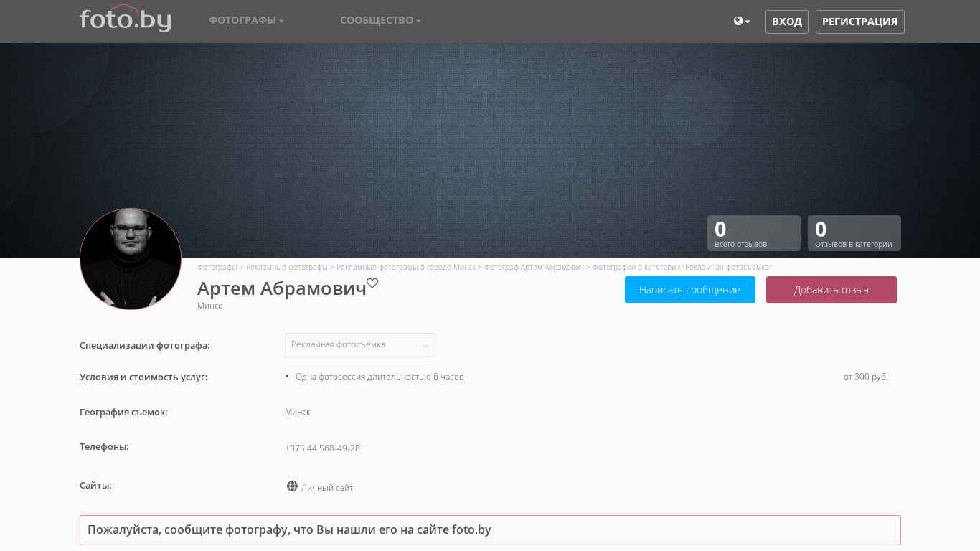Open Рекламные фотографы в городе Минск breadcrumb
The height and width of the screenshot is (551, 980).
click(x=406, y=267)
